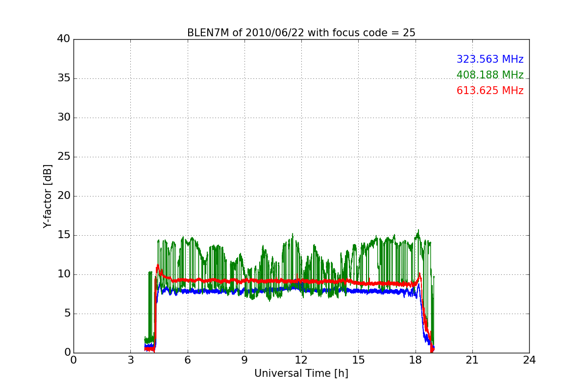The width and height of the screenshot is (588, 392).
Task: Click the 35 tick on the Y-factor axis
Action: (x=64, y=78)
